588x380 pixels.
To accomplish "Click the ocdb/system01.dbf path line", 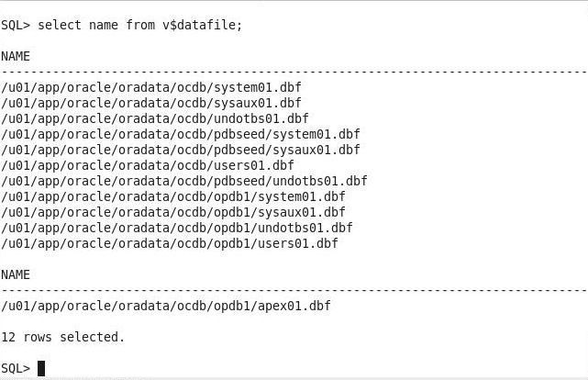I will pos(151,87).
